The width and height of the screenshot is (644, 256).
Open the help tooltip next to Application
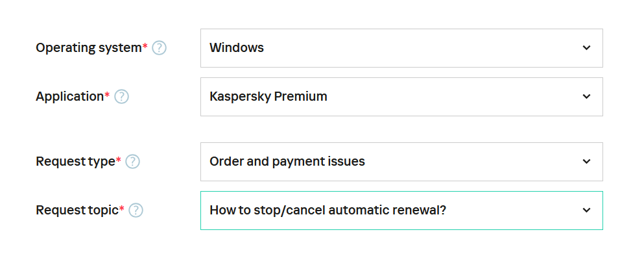[x=121, y=97]
